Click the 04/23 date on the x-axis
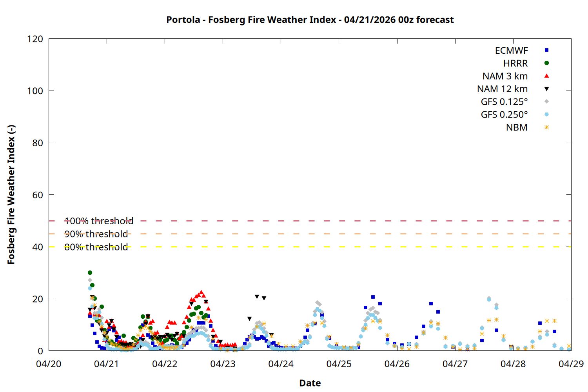The height and width of the screenshot is (392, 588). (x=223, y=364)
